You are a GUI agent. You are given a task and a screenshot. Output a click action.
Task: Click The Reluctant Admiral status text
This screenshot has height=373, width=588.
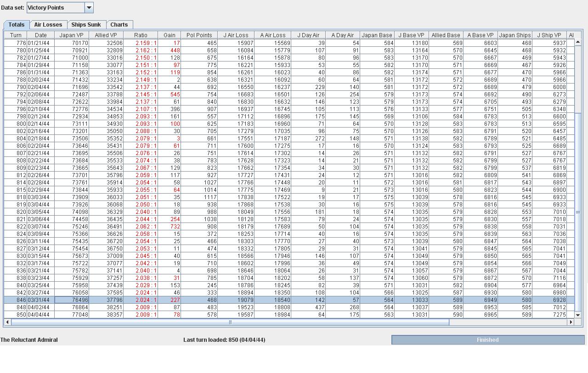coord(29,340)
